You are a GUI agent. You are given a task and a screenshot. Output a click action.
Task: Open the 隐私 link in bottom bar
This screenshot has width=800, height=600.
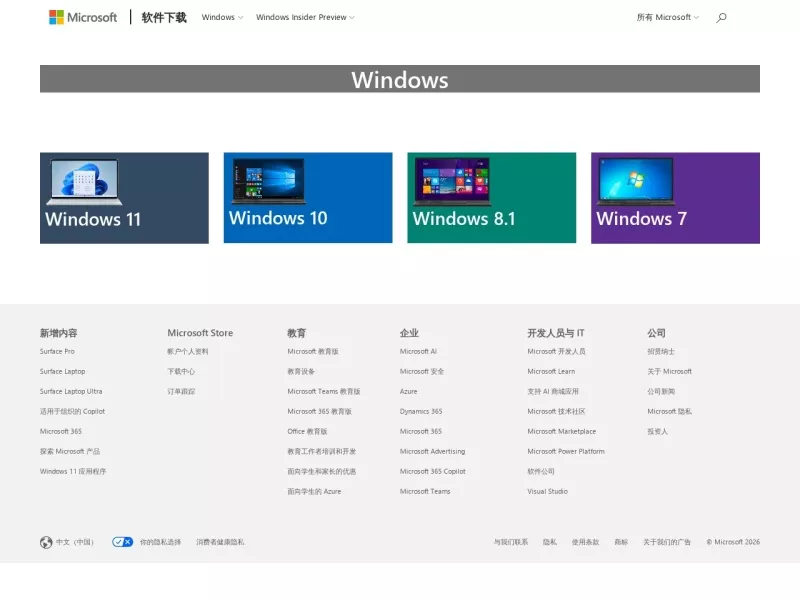click(549, 542)
